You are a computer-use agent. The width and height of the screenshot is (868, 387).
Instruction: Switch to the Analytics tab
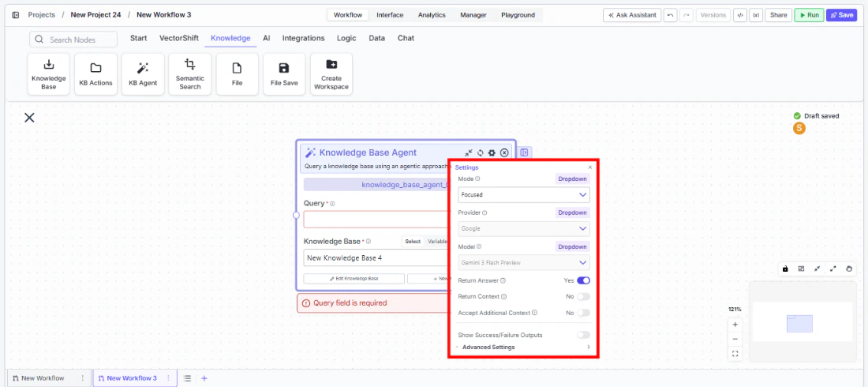pyautogui.click(x=432, y=15)
